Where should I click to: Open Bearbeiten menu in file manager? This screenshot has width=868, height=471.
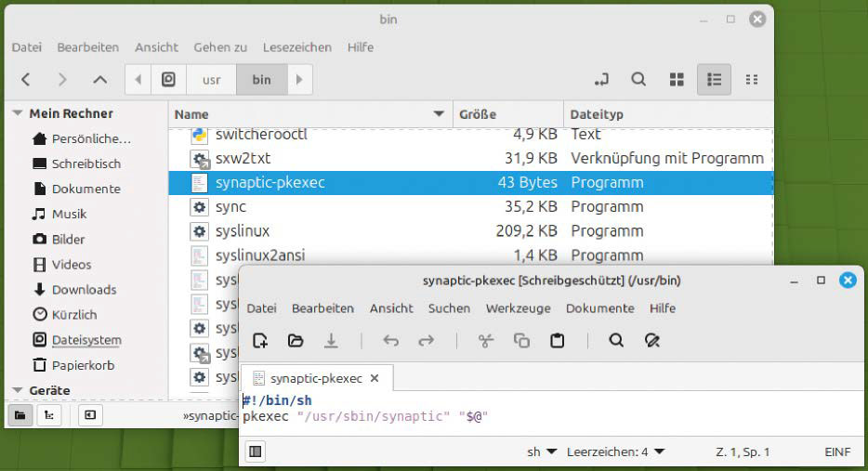tap(88, 47)
